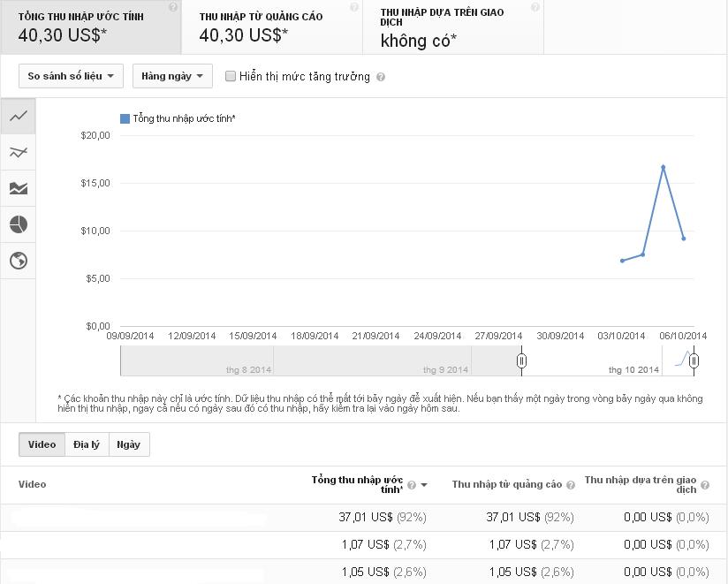Open the map globe view icon

coord(18,261)
